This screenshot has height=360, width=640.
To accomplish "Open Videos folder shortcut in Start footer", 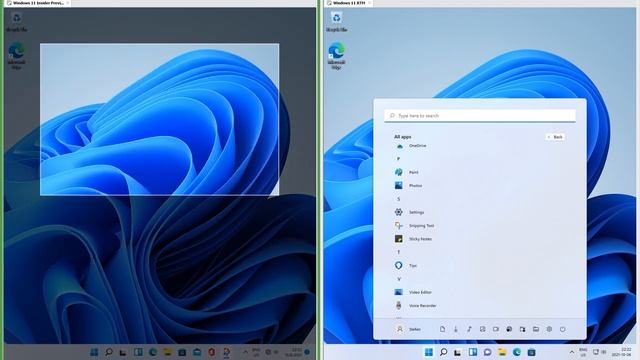I will tap(496, 329).
